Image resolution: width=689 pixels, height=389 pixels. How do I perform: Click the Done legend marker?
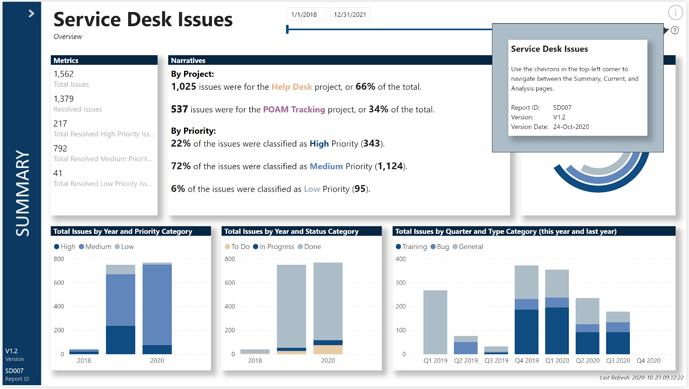pos(300,247)
